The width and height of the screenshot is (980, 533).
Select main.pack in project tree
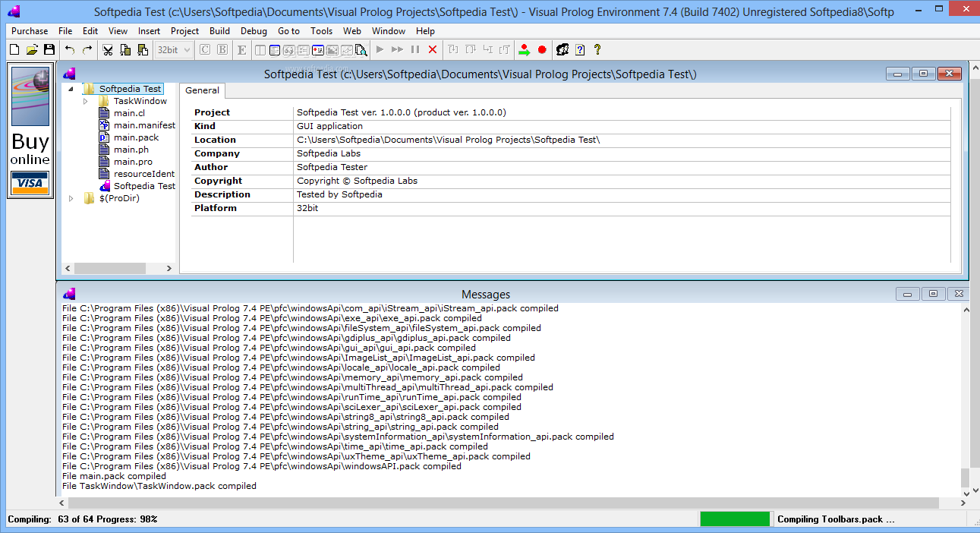tap(137, 137)
